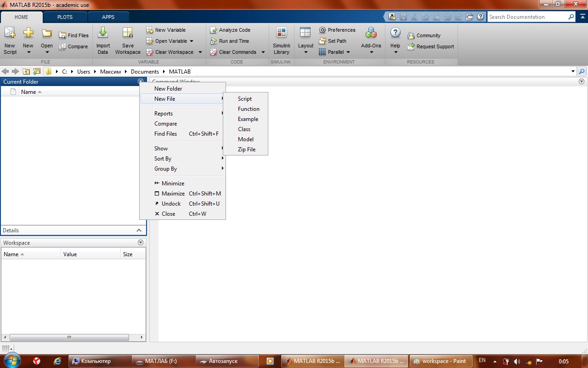588x368 pixels.
Task: Expand the address bar path dropdown
Action: 573,71
